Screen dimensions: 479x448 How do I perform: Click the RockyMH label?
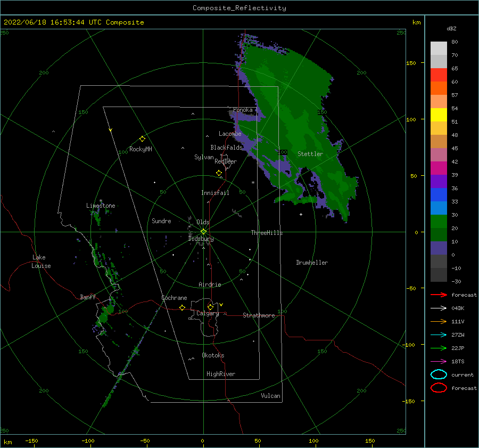coord(141,149)
